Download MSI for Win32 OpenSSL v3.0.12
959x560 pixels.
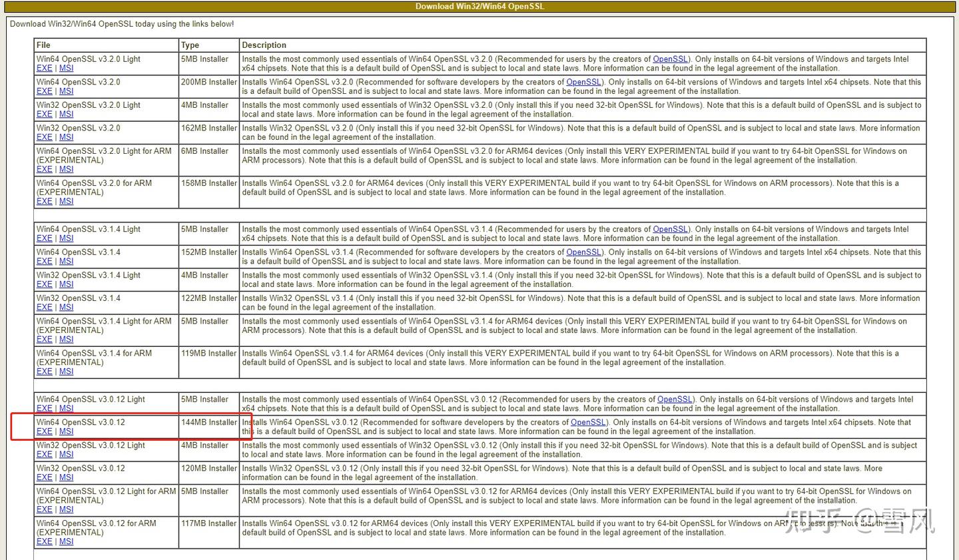click(x=66, y=477)
